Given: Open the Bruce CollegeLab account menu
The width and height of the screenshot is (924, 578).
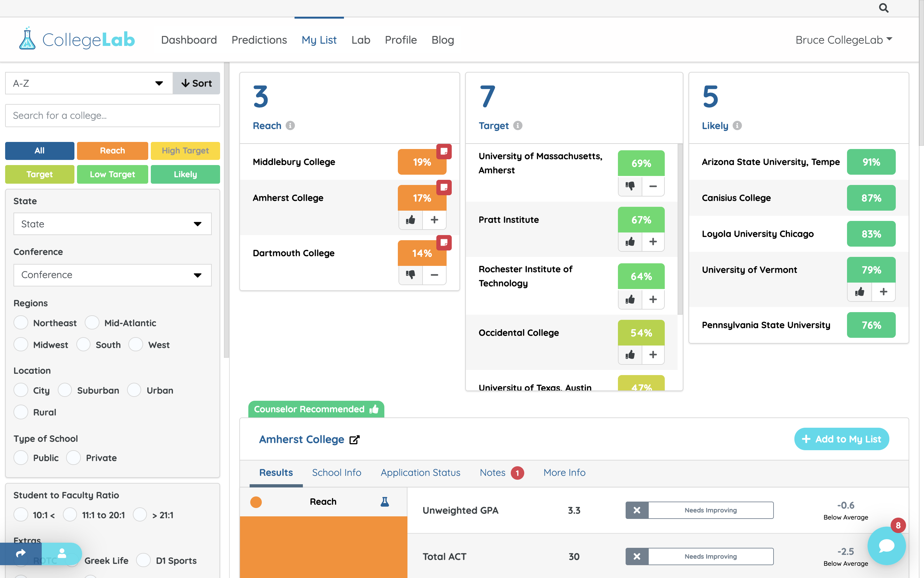Looking at the screenshot, I should pyautogui.click(x=844, y=40).
